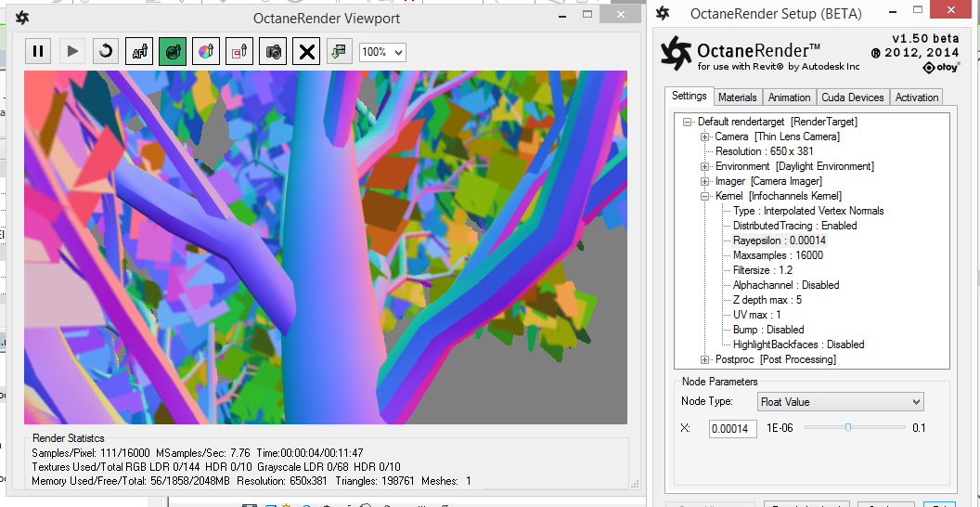Collapse the Default rendertarget node
Image resolution: width=980 pixels, height=507 pixels.
pyautogui.click(x=688, y=122)
